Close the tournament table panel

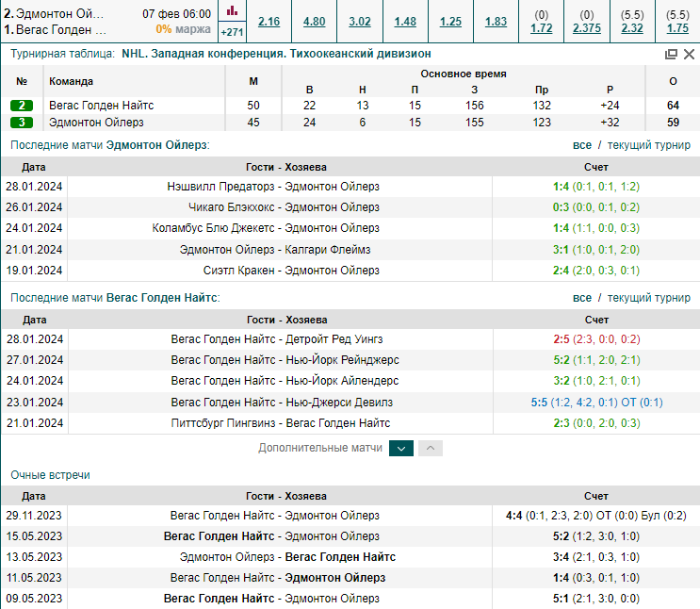689,54
